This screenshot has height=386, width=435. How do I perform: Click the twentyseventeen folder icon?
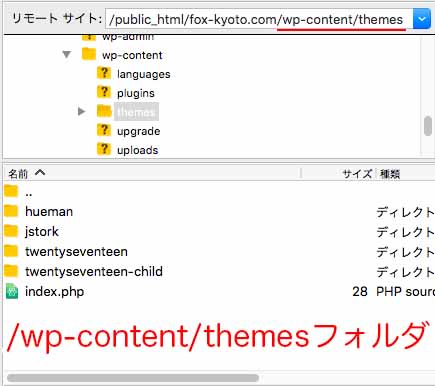[x=11, y=251]
